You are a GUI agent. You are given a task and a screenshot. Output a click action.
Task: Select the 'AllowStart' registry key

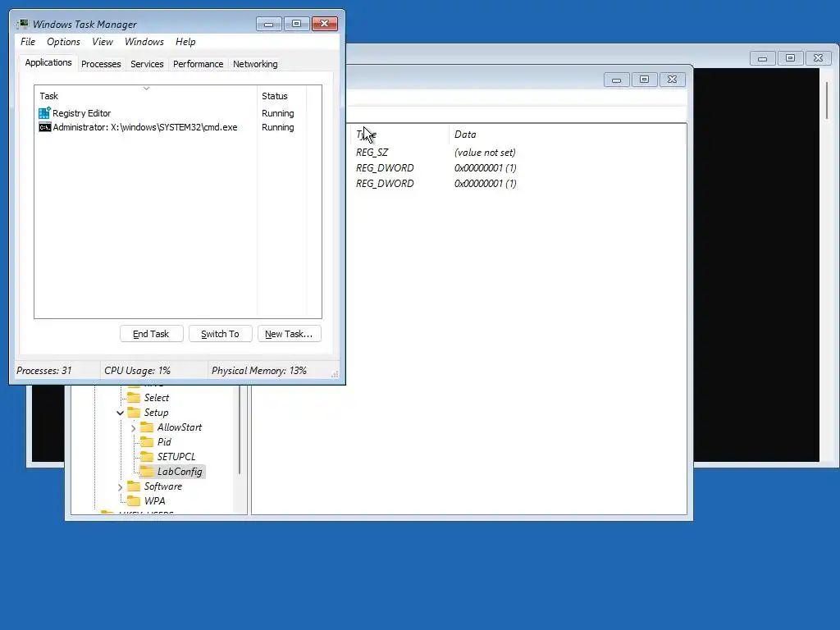[180, 427]
